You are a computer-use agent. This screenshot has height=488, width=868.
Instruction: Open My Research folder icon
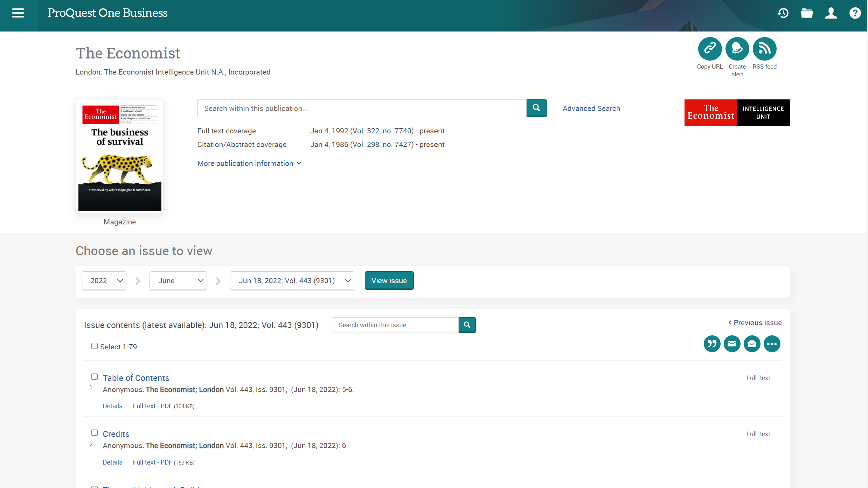(807, 13)
